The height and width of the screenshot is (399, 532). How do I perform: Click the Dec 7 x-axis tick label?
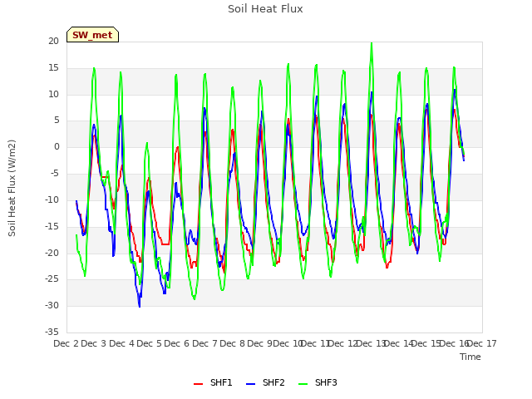click(x=204, y=343)
